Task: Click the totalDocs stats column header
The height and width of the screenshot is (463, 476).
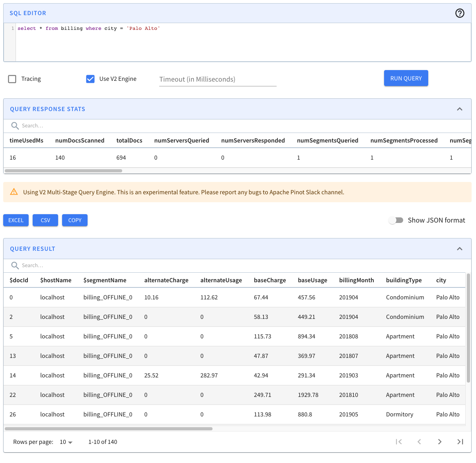Action: click(129, 141)
